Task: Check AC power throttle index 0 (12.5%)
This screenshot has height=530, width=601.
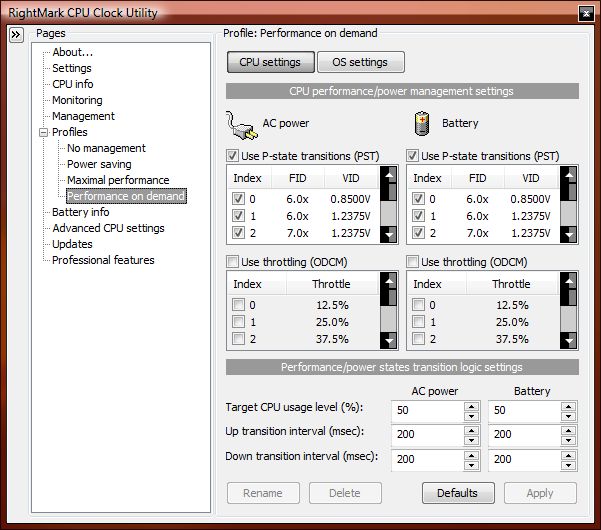Action: pos(238,305)
